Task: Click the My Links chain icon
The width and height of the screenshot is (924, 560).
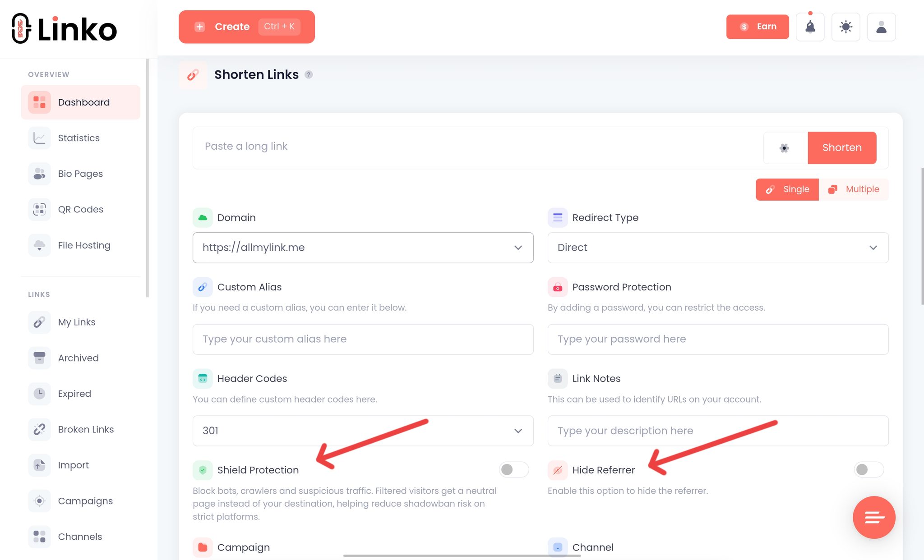Action: point(39,322)
